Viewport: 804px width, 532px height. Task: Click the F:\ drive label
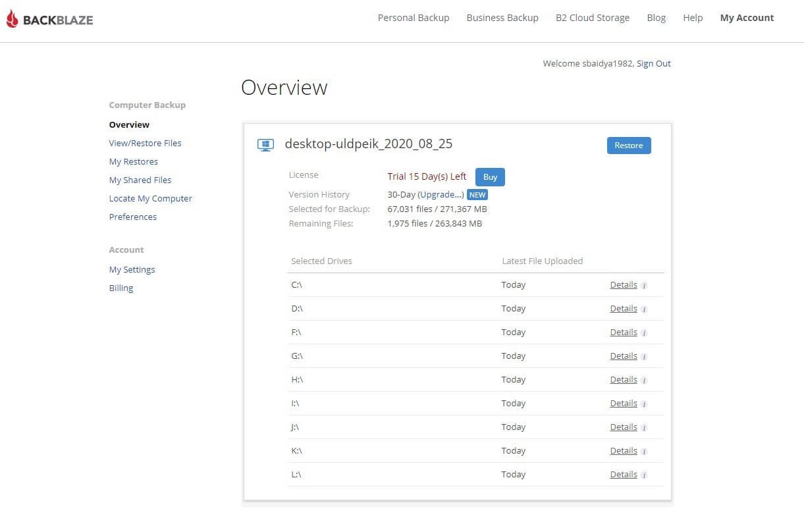click(296, 332)
